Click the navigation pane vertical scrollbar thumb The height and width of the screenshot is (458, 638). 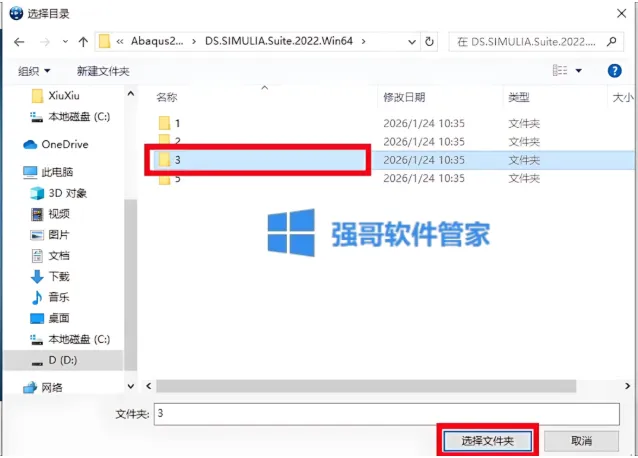[x=131, y=285]
